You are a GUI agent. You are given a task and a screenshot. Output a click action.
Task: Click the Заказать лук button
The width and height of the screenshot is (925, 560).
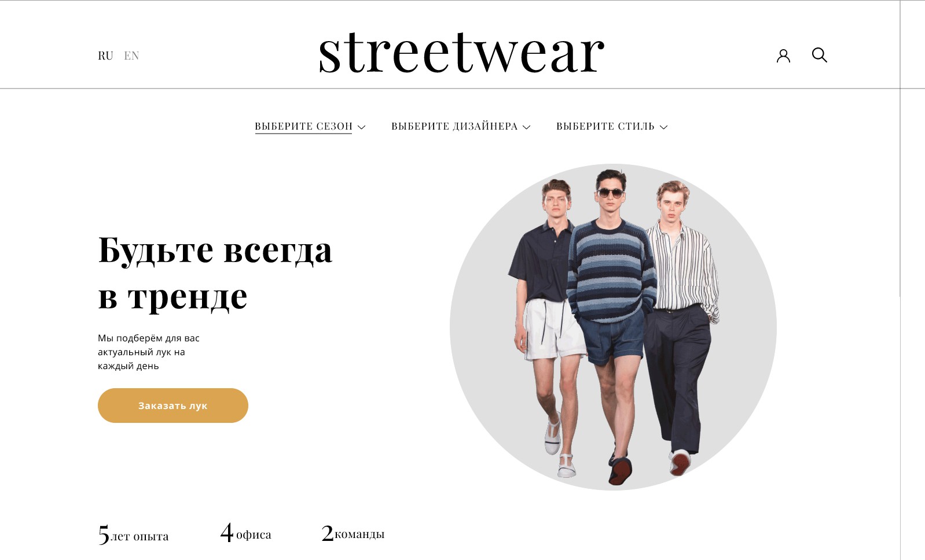173,406
